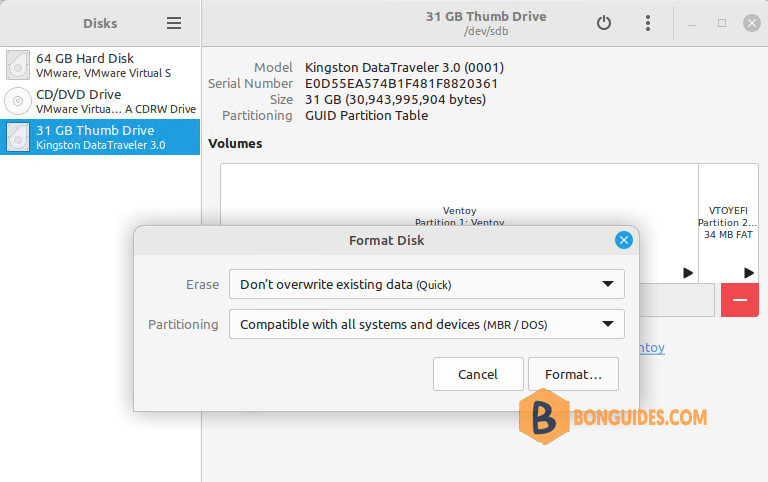This screenshot has width=768, height=482.
Task: Select the 31 GB Thumb Drive entry
Action: tap(100, 137)
